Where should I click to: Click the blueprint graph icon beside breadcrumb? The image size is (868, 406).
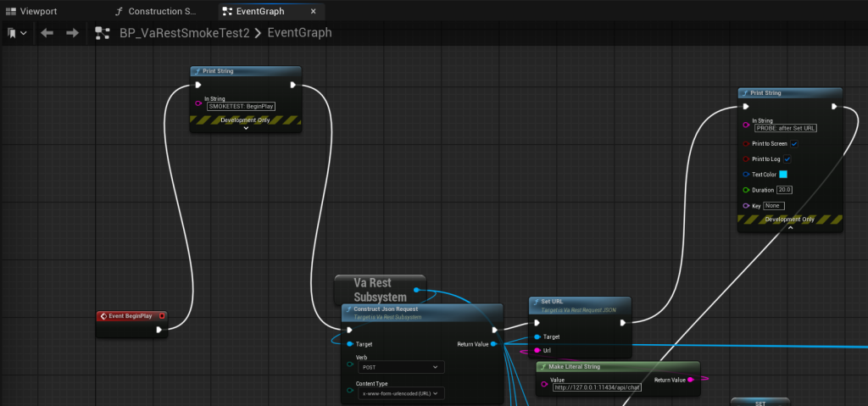pyautogui.click(x=103, y=33)
